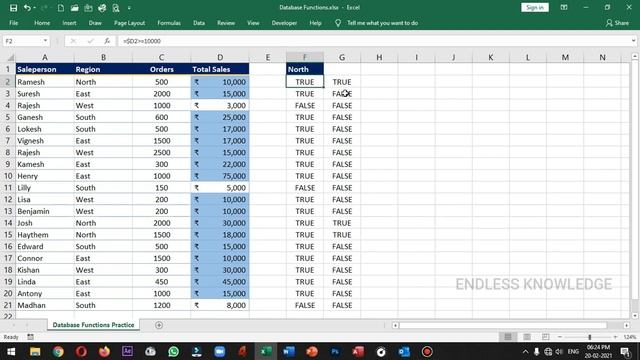The image size is (640, 360).
Task: Open WhatsApp from taskbar
Action: 173,352
